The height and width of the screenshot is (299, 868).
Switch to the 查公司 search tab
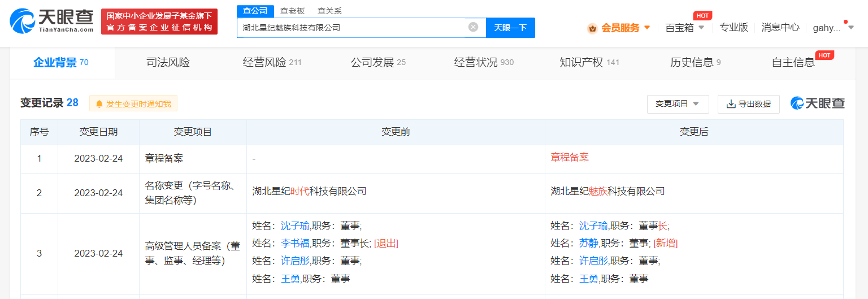(x=255, y=11)
